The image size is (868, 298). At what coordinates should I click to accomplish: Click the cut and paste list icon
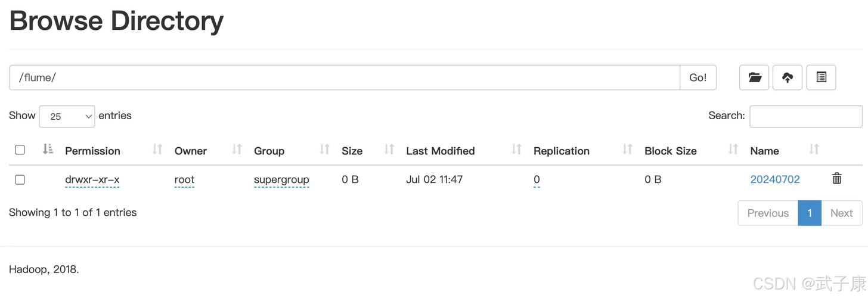821,77
